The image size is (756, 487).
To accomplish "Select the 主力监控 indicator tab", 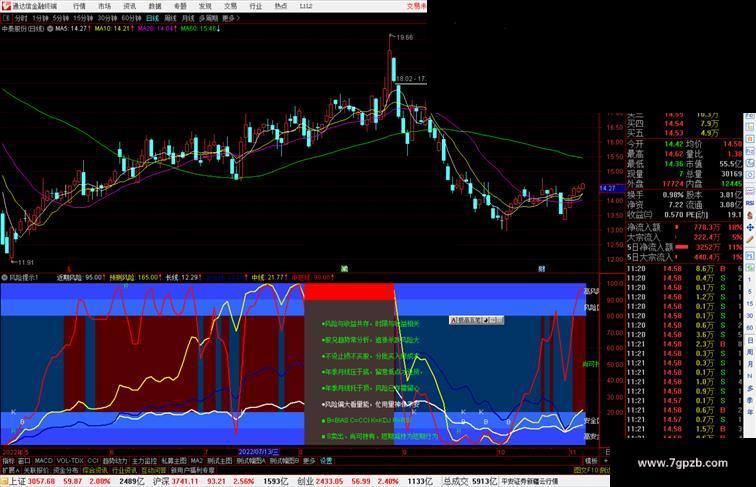I will pos(144,461).
